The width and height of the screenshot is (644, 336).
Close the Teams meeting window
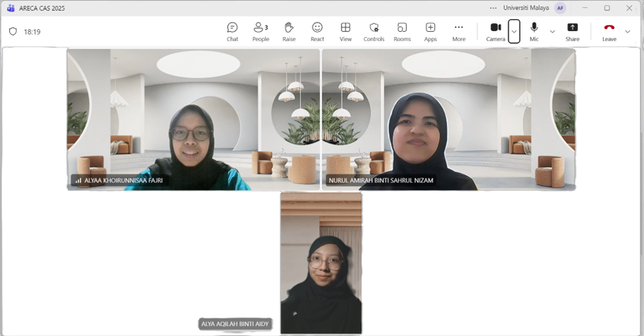(629, 8)
